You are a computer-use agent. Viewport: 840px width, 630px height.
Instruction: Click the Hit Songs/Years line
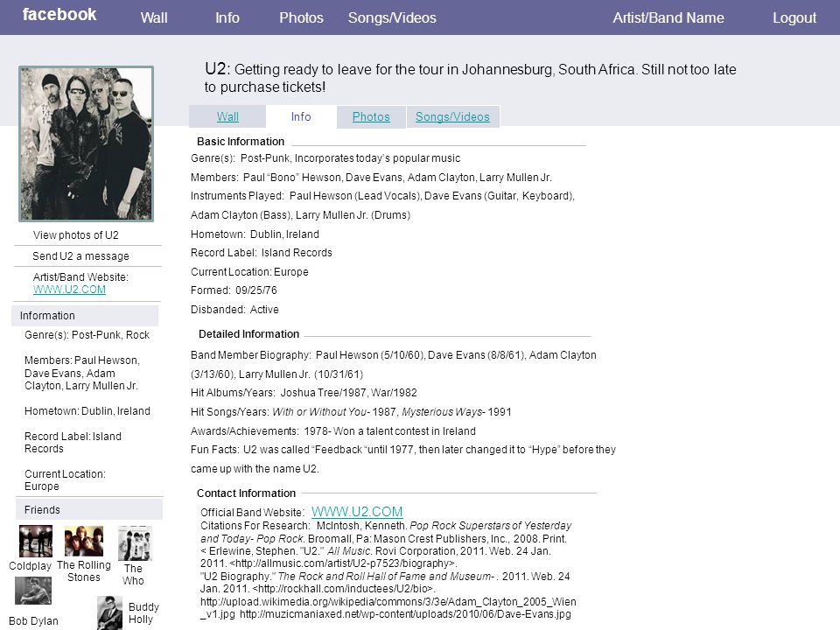pos(351,411)
